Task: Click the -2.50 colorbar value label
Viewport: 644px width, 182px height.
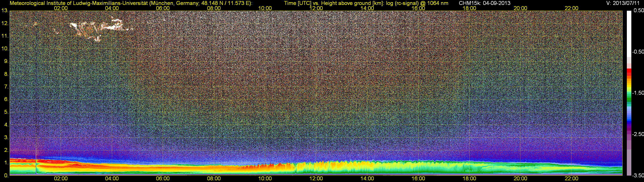Action: click(638, 134)
